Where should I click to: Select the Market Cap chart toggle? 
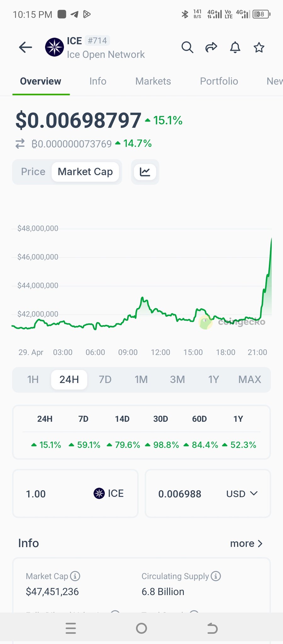85,172
